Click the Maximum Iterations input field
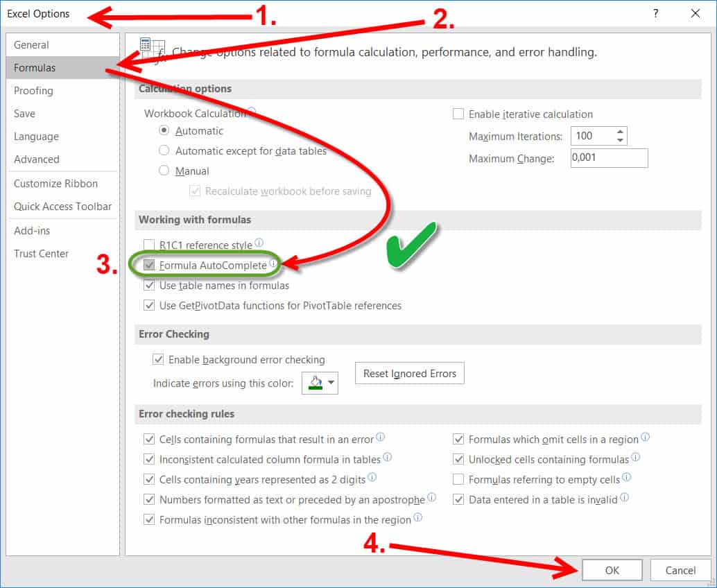Screen dimensions: 717x588 [593, 136]
